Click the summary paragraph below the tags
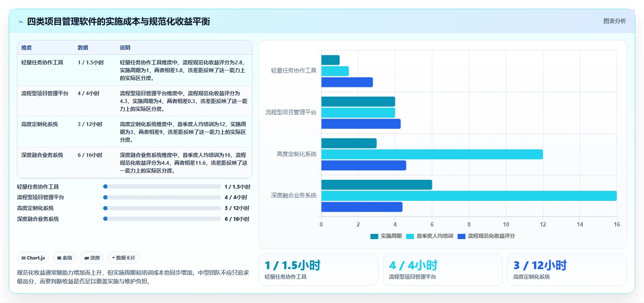Image resolution: width=644 pixels, height=303 pixels. [x=133, y=277]
